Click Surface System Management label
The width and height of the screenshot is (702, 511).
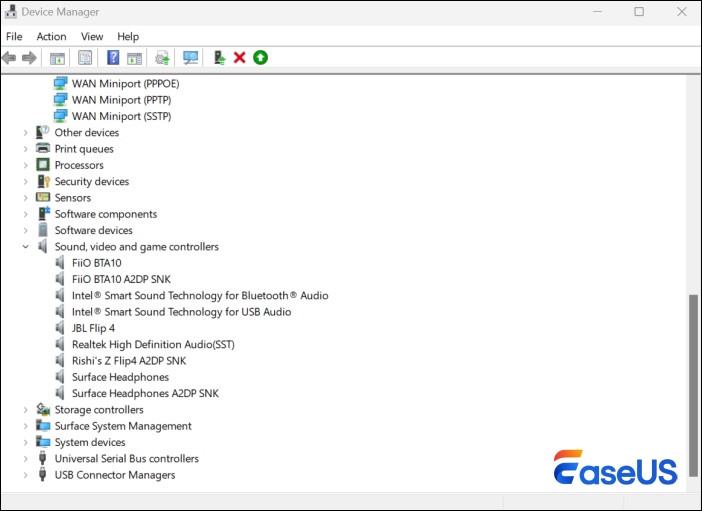123,426
